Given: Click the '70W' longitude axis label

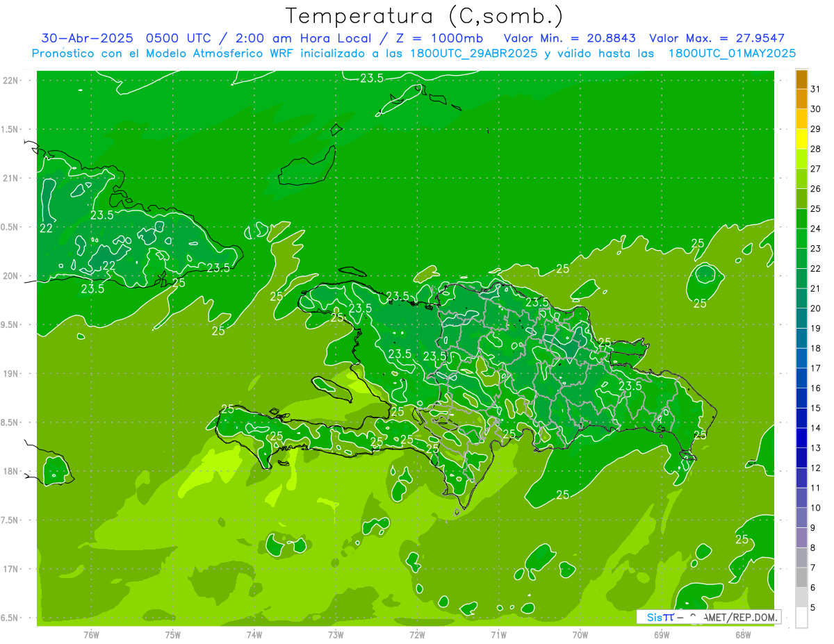Looking at the screenshot, I should [580, 635].
